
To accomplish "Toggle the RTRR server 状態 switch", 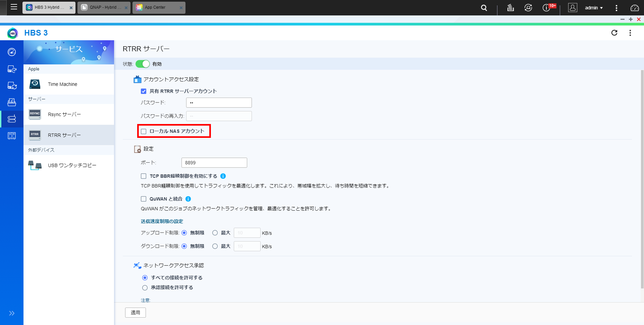I will [142, 64].
